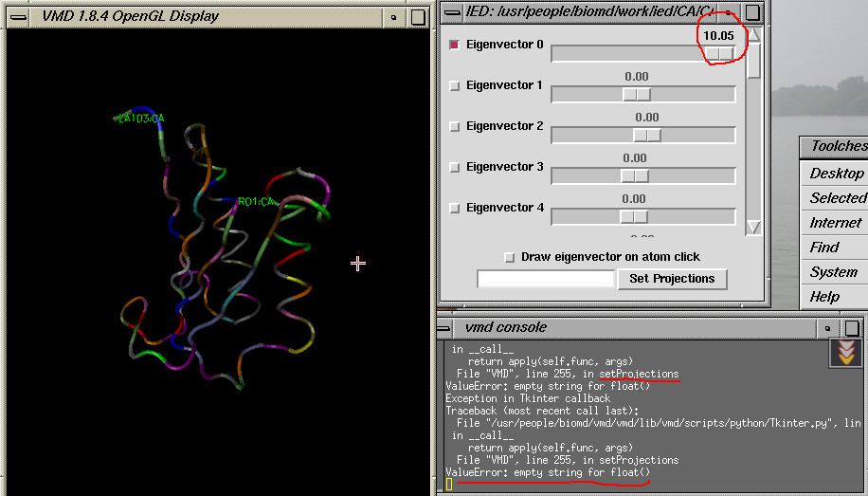Toggle Draw eigenvector on atom click

(x=511, y=257)
